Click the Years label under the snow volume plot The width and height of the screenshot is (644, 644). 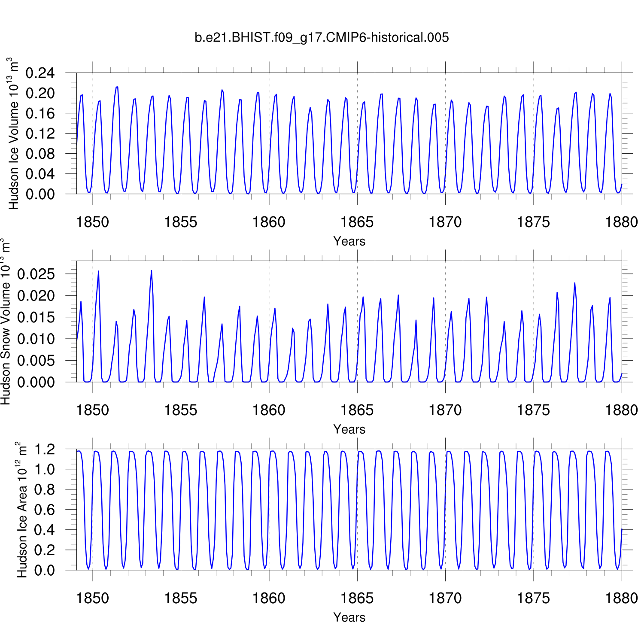point(349,429)
